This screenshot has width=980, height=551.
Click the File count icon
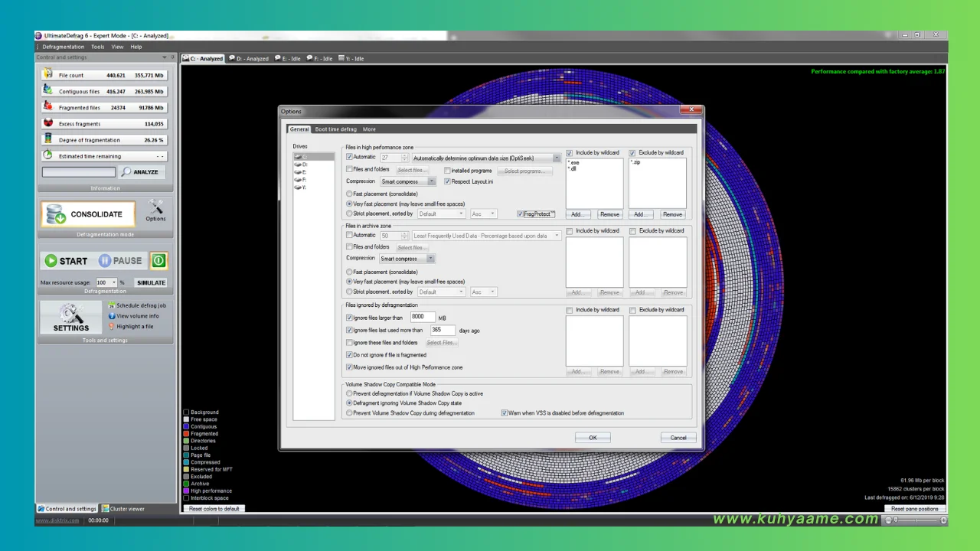[x=47, y=74]
